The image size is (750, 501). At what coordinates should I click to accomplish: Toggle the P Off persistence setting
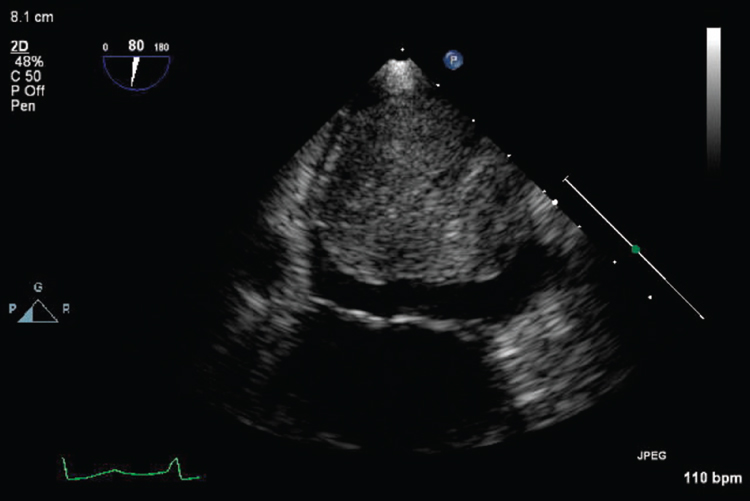click(25, 90)
